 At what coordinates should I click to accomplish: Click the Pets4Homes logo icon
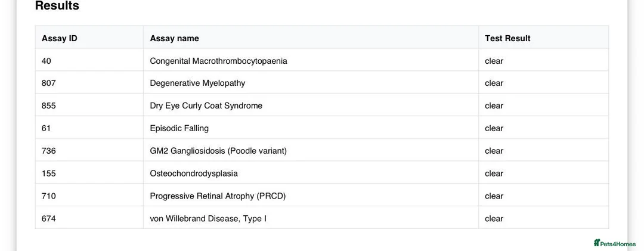[597, 243]
